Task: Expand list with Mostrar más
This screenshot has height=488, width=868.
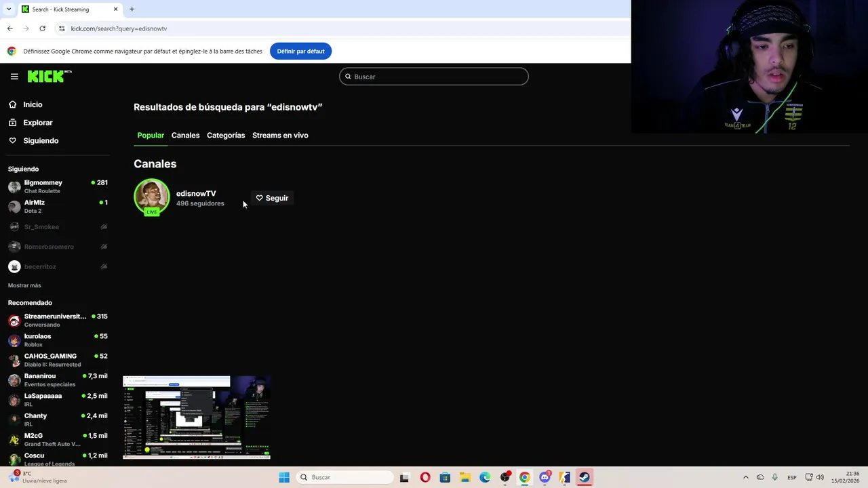Action: (x=24, y=285)
